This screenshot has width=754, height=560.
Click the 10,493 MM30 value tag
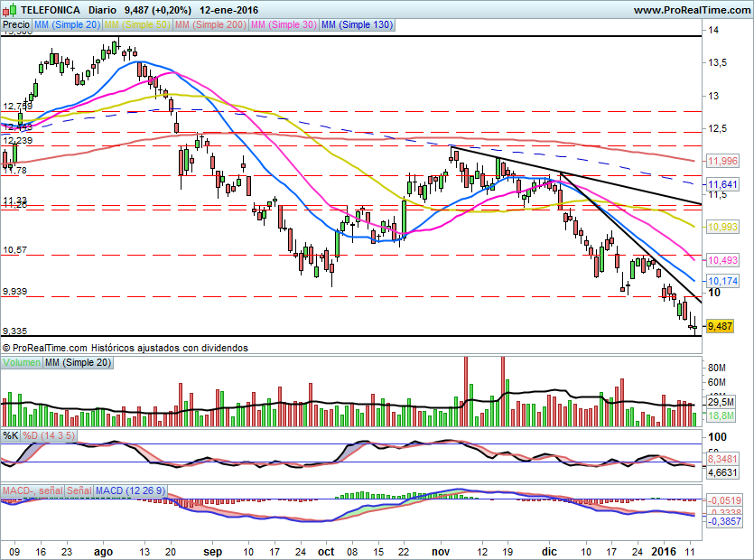[x=722, y=260]
